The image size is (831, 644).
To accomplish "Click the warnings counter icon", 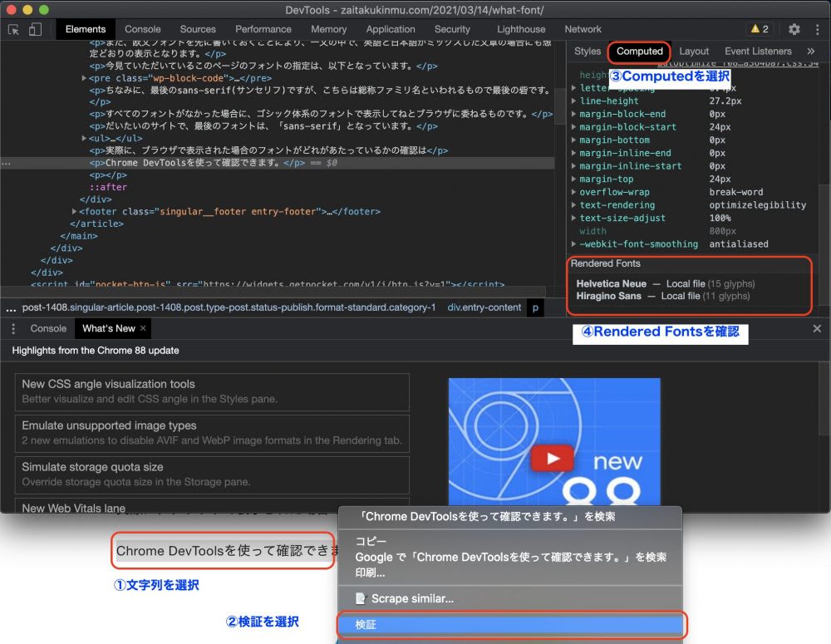I will pyautogui.click(x=759, y=28).
